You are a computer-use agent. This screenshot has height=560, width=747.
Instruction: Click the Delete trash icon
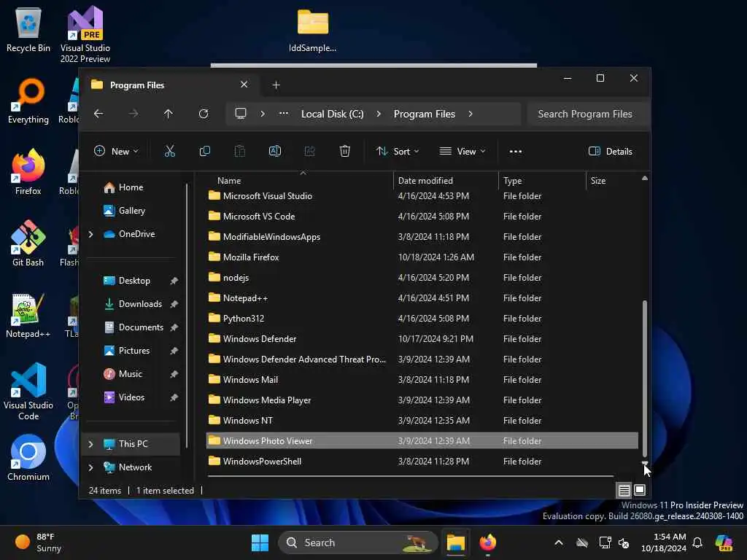(345, 152)
